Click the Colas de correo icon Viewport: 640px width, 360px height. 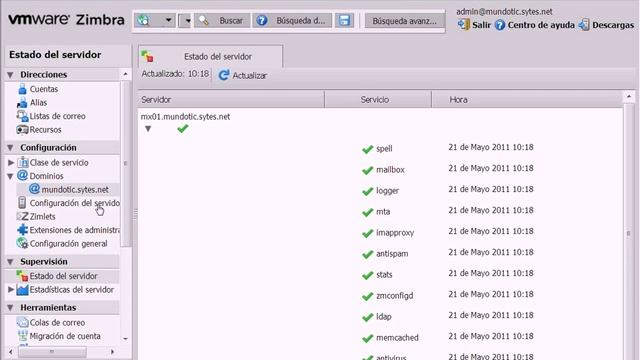tap(22, 322)
